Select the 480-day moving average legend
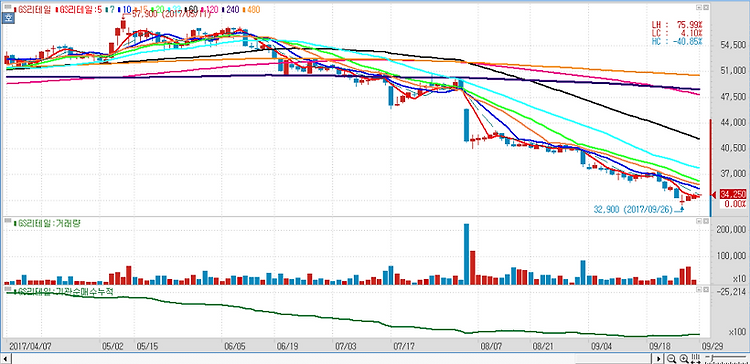 pyautogui.click(x=252, y=10)
